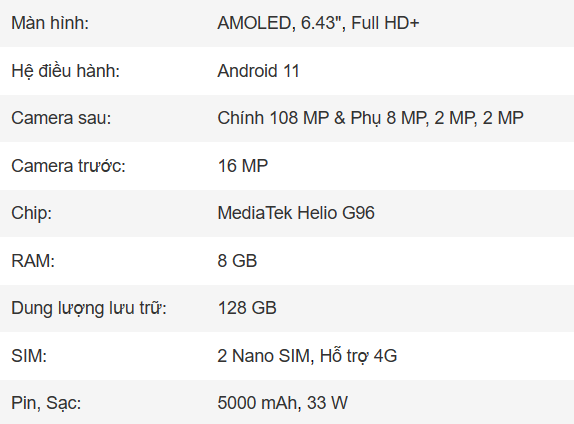The image size is (574, 424).
Task: Select the "5000 mAh, 33 W" battery value
Action: 282,403
